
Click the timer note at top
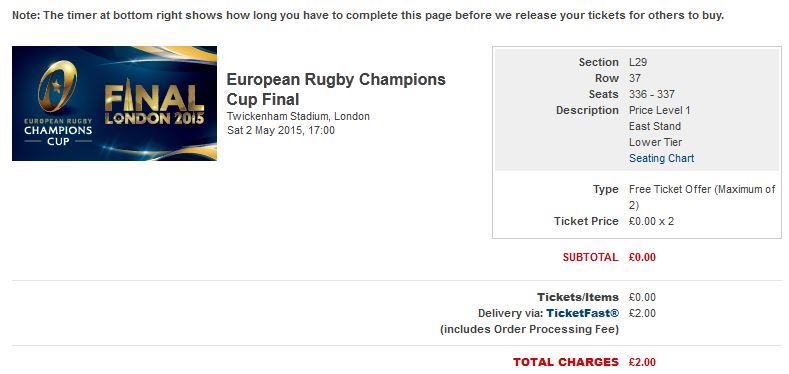[x=368, y=15]
